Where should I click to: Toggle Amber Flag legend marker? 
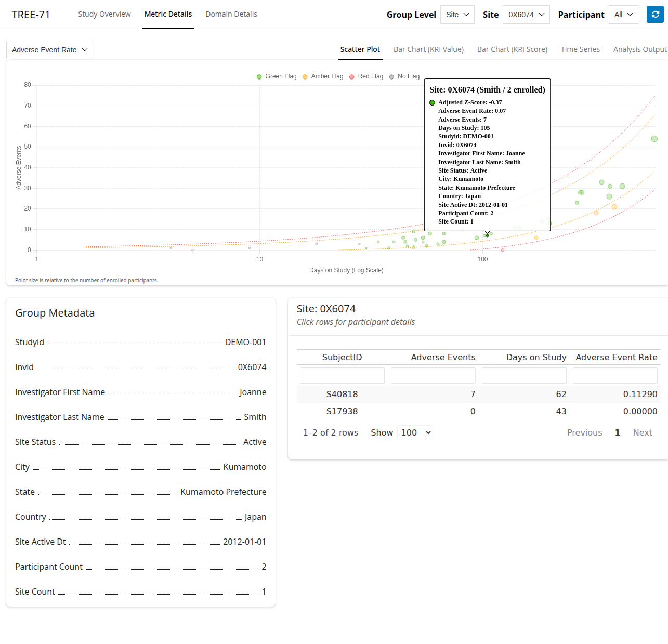[305, 77]
